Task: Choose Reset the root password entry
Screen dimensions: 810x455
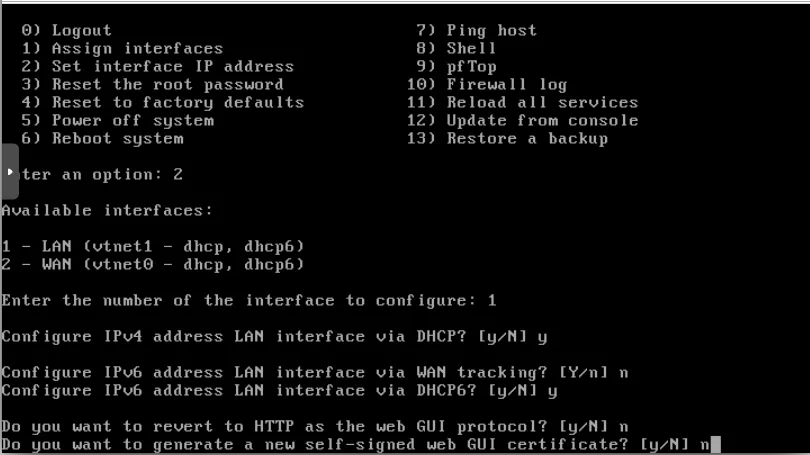Action: tap(167, 85)
